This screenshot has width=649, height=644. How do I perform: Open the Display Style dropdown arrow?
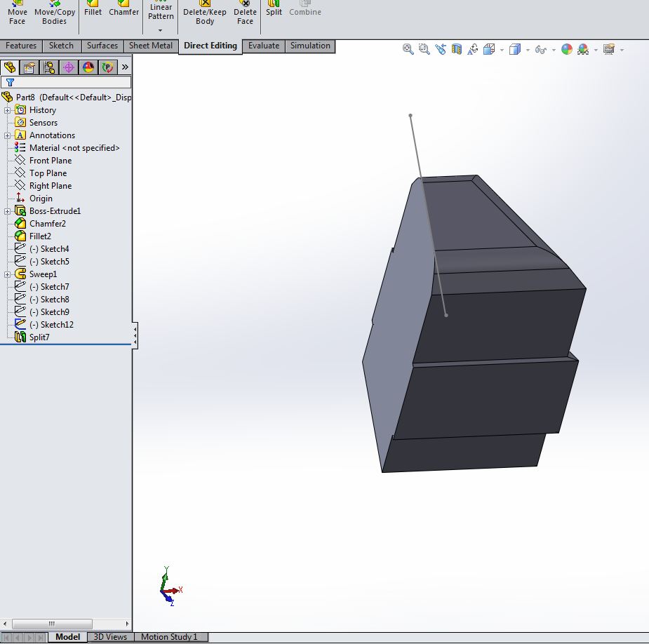[527, 50]
